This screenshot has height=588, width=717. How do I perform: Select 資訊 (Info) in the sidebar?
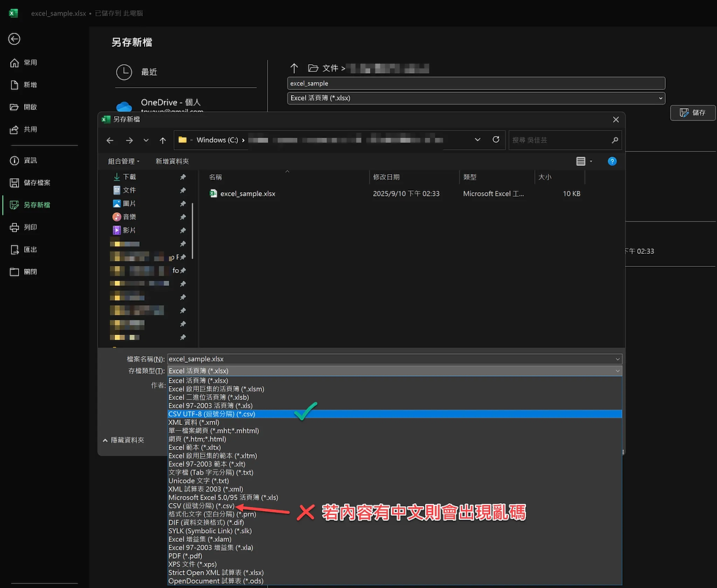pos(23,160)
